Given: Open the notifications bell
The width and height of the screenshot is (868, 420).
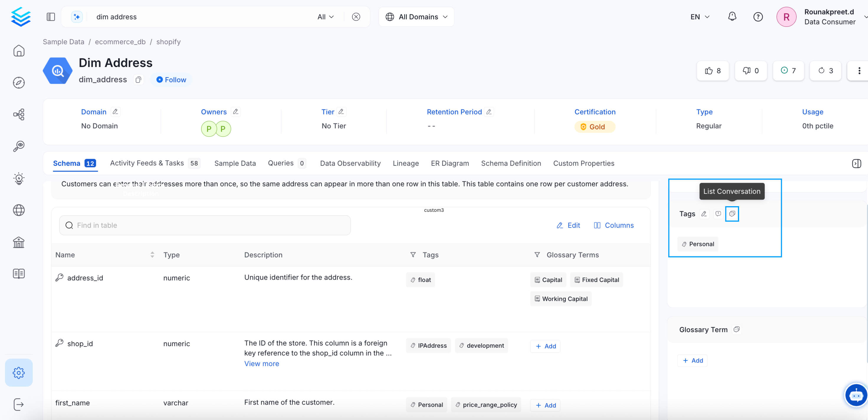Looking at the screenshot, I should pyautogui.click(x=732, y=17).
